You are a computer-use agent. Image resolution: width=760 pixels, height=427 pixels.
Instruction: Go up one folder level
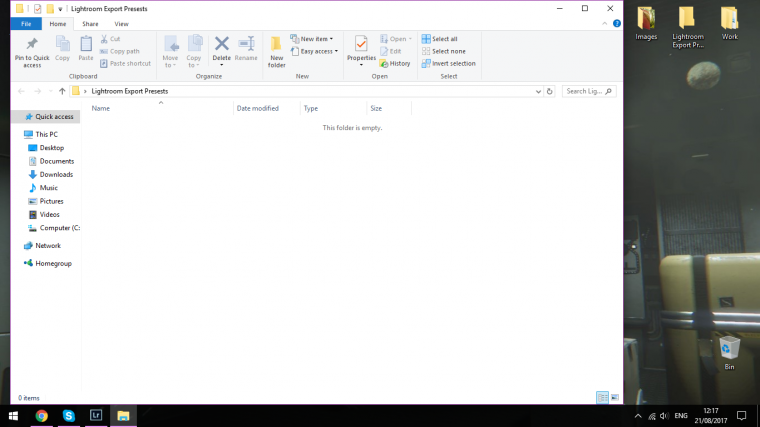(x=62, y=91)
